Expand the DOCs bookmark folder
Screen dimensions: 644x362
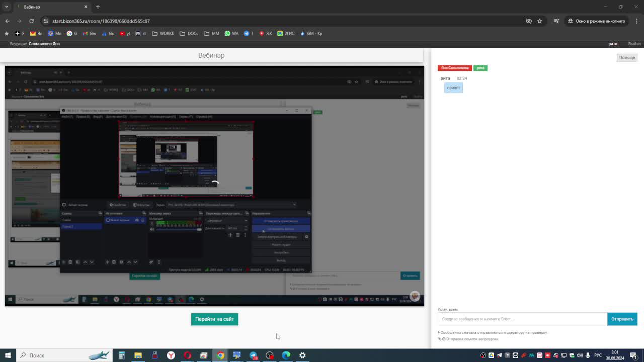[x=189, y=34]
